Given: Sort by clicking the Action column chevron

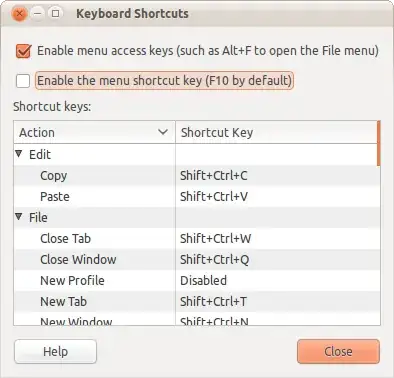Looking at the screenshot, I should tap(163, 132).
